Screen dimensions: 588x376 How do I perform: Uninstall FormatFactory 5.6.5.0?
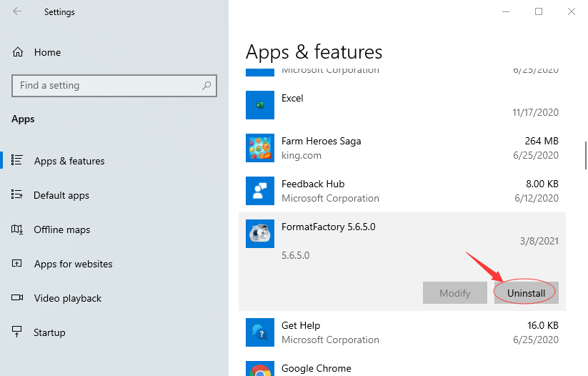(x=526, y=292)
